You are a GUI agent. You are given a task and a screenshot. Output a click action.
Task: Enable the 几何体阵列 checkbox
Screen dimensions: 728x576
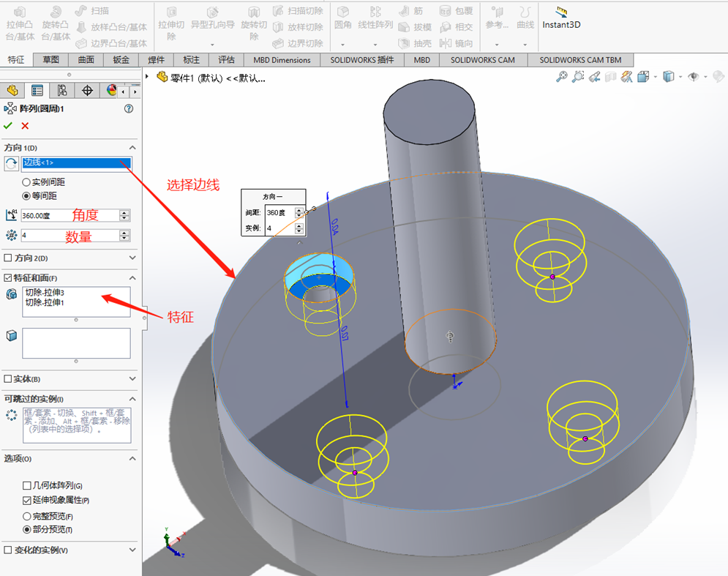coord(27,486)
